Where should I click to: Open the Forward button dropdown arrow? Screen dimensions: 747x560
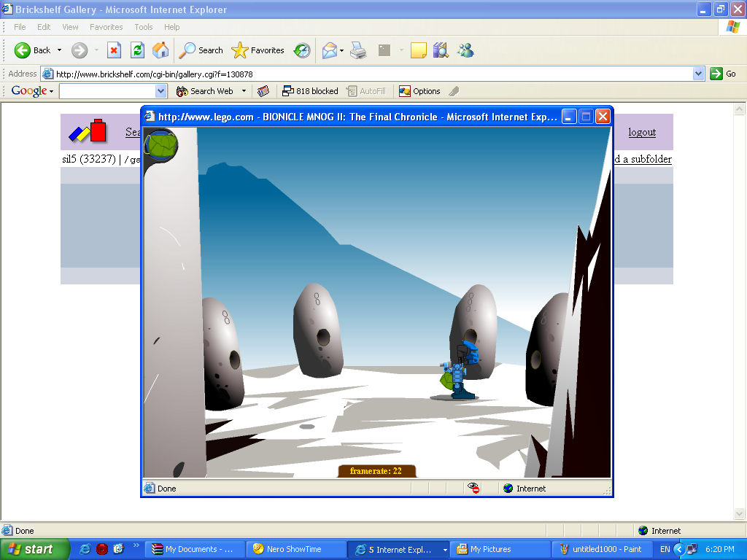pos(97,50)
